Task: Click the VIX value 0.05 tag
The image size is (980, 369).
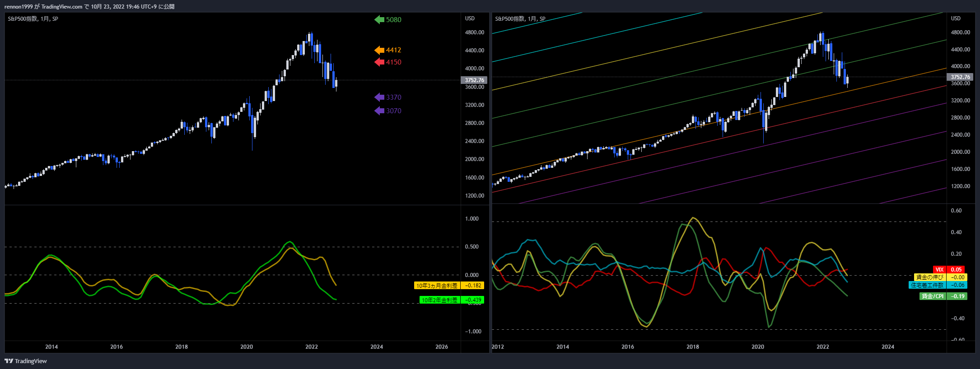Action: tap(956, 270)
